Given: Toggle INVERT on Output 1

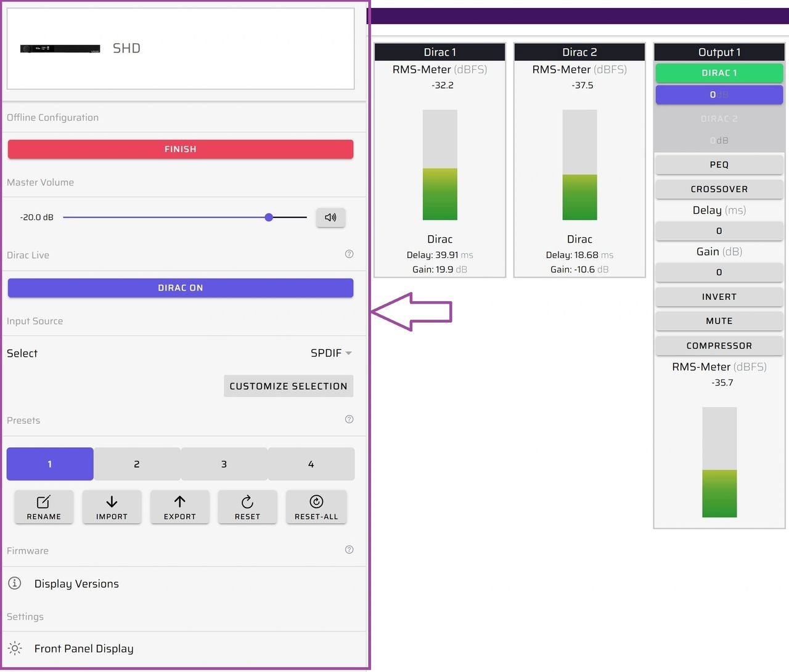Looking at the screenshot, I should (x=719, y=297).
